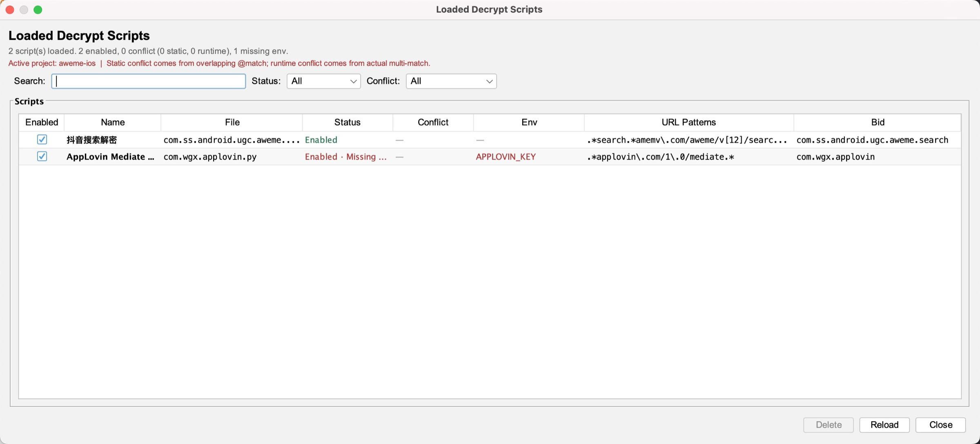Click the Reload button
The height and width of the screenshot is (444, 980).
884,425
